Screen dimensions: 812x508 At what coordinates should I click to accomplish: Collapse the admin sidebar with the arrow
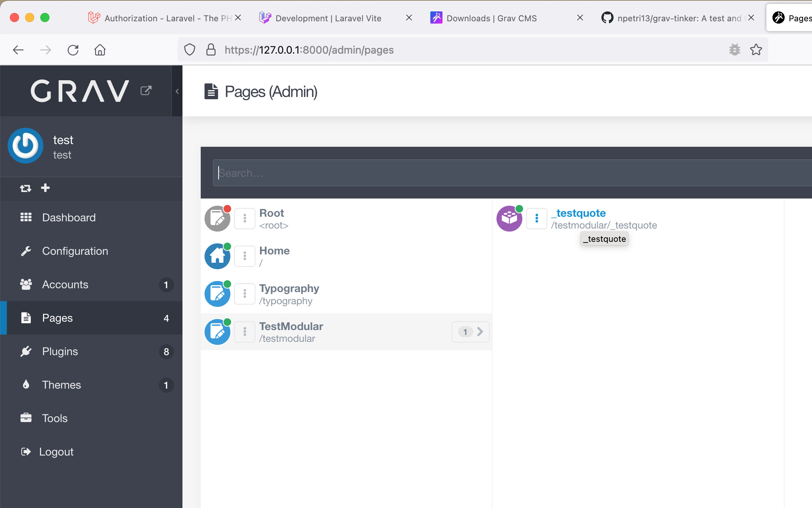click(177, 91)
